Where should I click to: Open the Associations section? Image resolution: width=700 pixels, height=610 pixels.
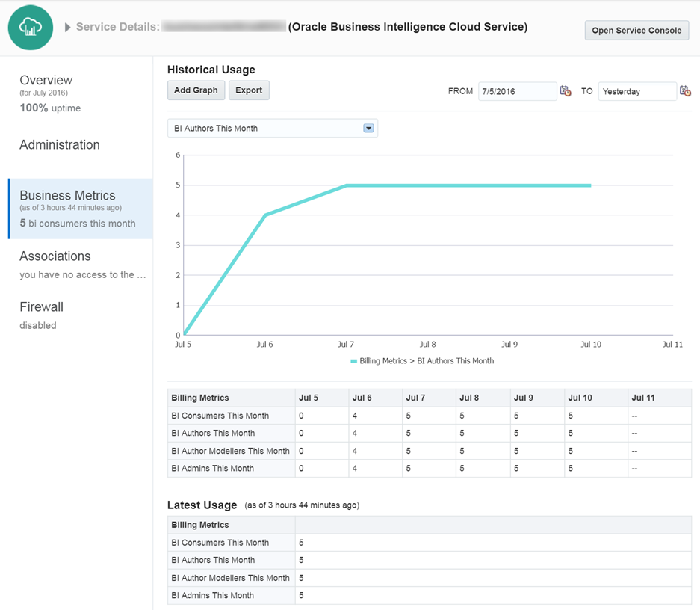pos(55,256)
